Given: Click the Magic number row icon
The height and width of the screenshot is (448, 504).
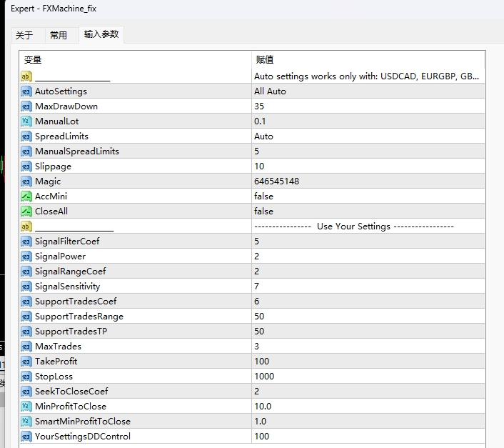Looking at the screenshot, I should pyautogui.click(x=26, y=181).
